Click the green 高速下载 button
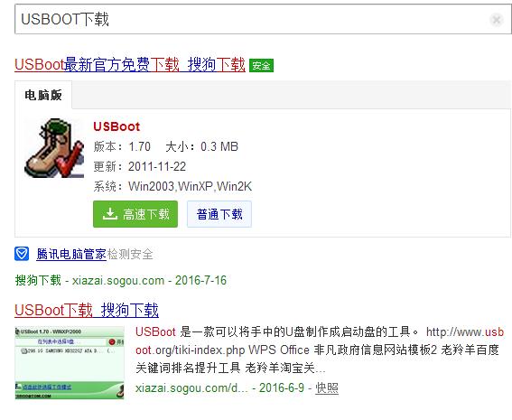Image resolution: width=512 pixels, height=420 pixels. [135, 214]
